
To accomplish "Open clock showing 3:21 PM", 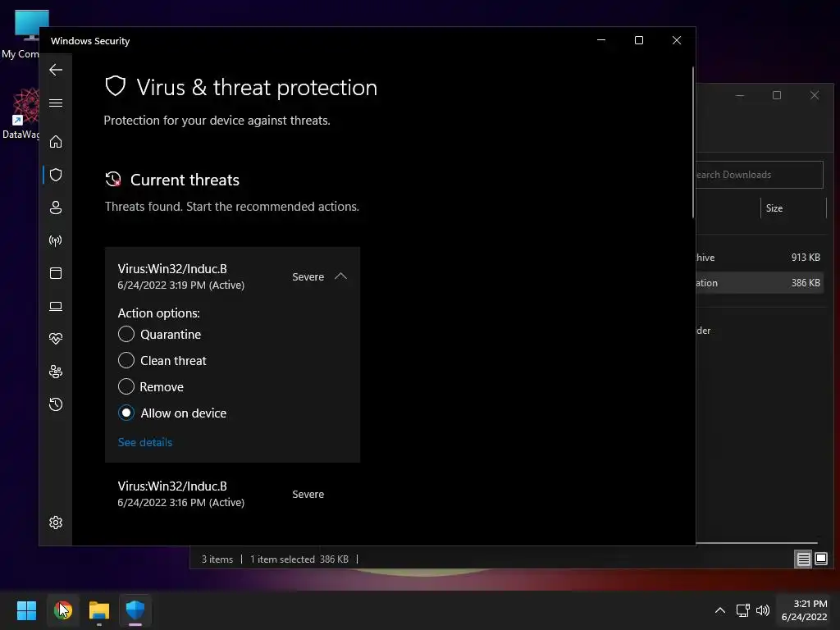I will 804,610.
